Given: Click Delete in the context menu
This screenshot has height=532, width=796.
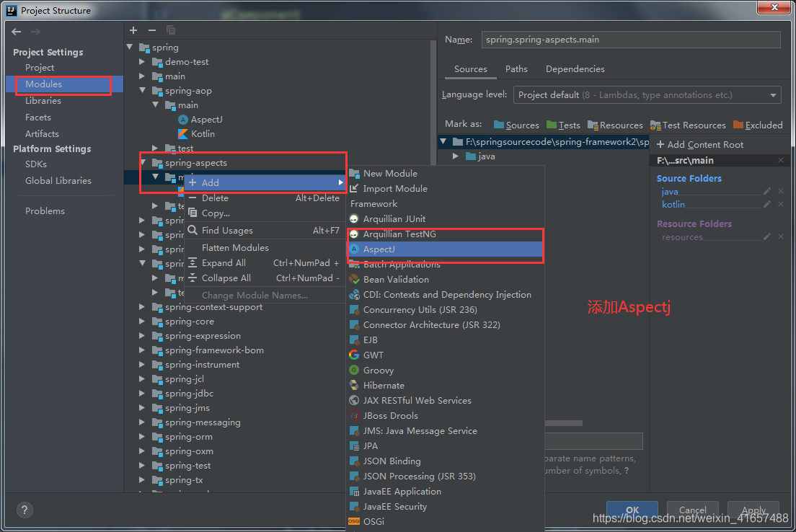Looking at the screenshot, I should pyautogui.click(x=265, y=198).
